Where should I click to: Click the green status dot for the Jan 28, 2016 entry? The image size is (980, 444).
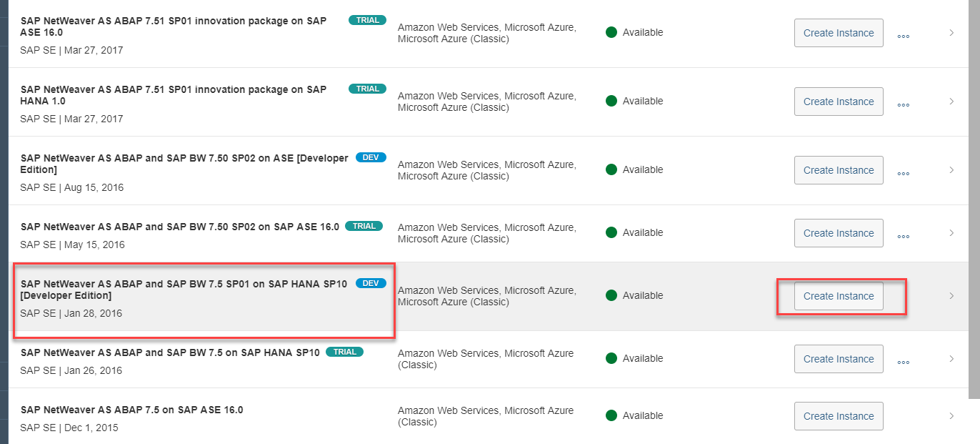(611, 295)
